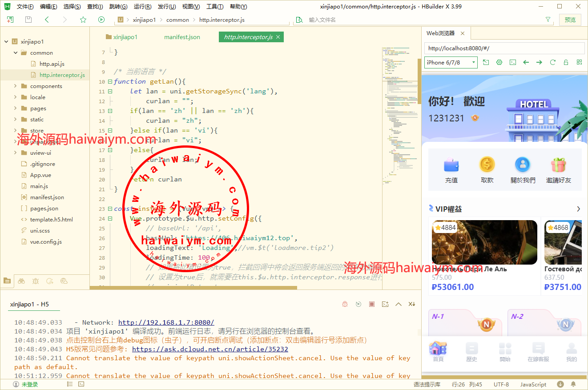
Task: Open browser settings gear icon
Action: [499, 63]
